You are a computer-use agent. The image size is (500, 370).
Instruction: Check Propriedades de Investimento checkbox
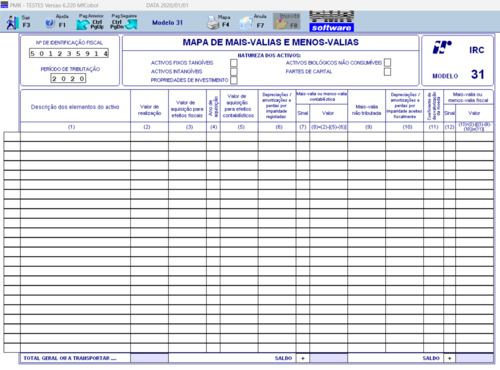coord(234,80)
